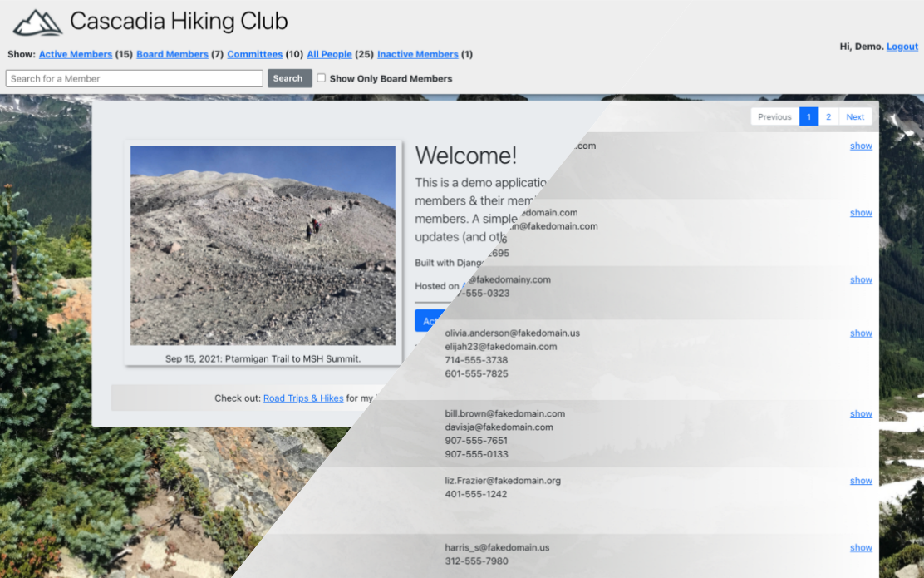Open the Active Members list

(x=76, y=54)
